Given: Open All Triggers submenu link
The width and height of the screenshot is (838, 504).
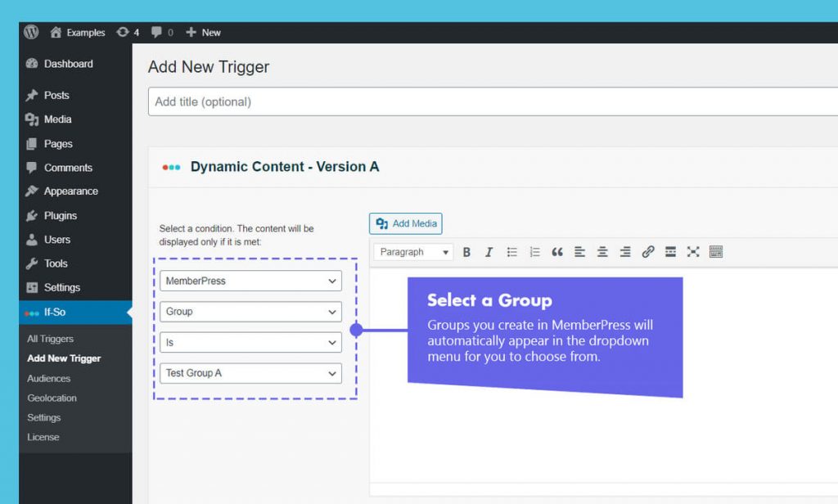Looking at the screenshot, I should click(50, 339).
